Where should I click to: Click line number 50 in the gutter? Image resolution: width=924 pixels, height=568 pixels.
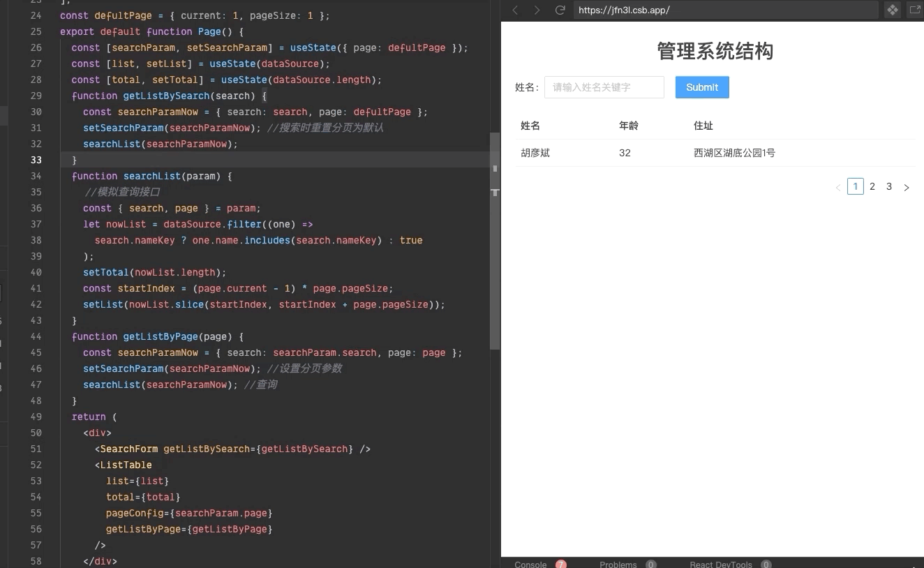tap(36, 433)
